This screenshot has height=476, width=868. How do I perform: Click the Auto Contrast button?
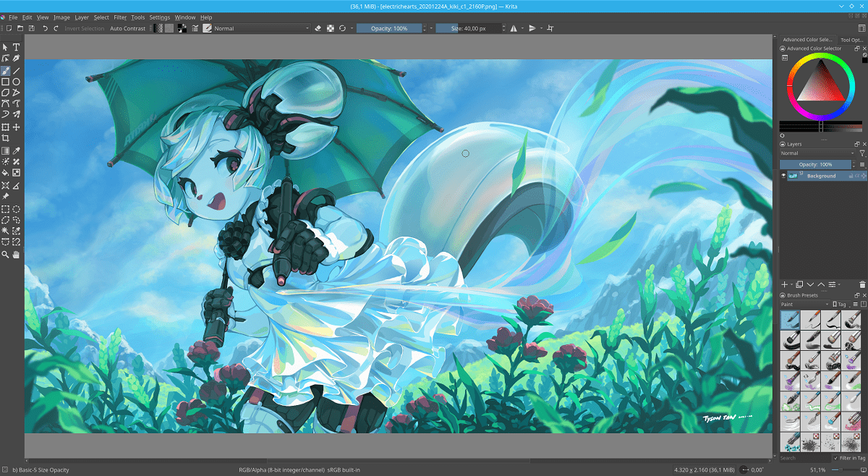pyautogui.click(x=127, y=28)
